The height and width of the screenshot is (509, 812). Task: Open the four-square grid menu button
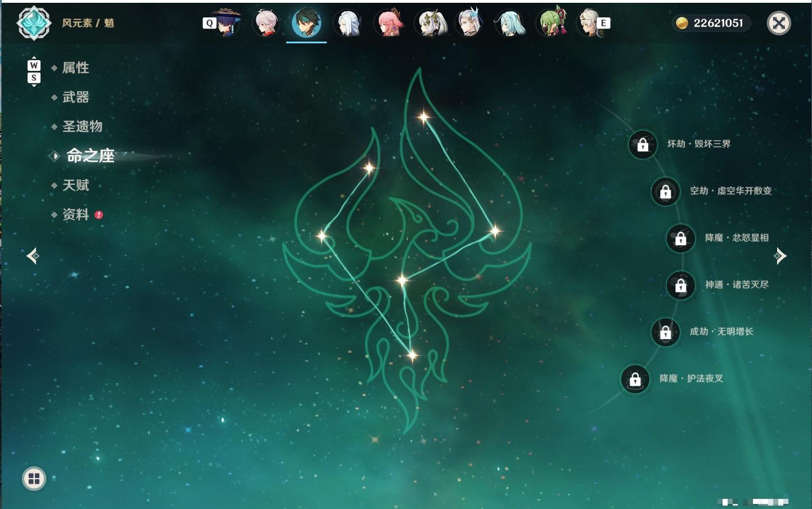pos(34,479)
